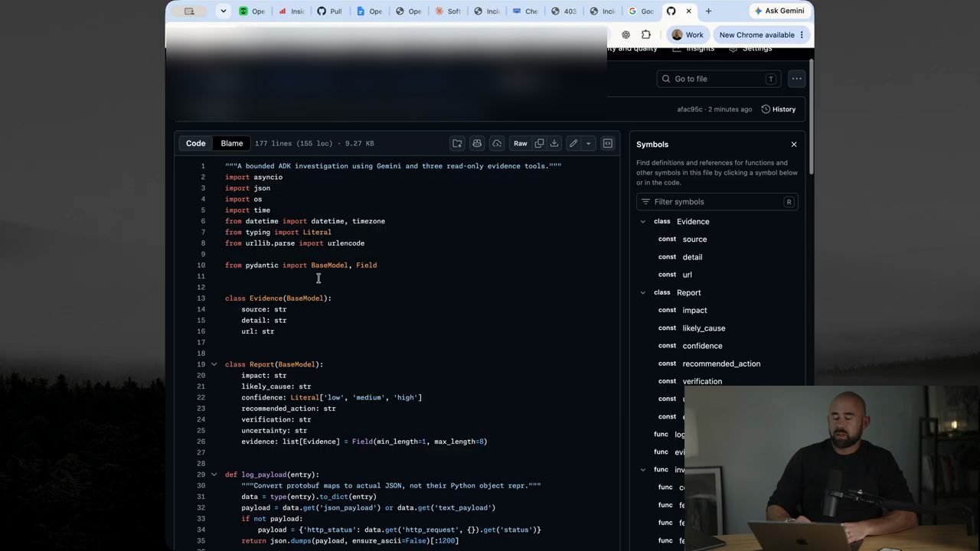The image size is (980, 551).
Task: Collapse log_payload function fold at line 29
Action: click(x=214, y=474)
